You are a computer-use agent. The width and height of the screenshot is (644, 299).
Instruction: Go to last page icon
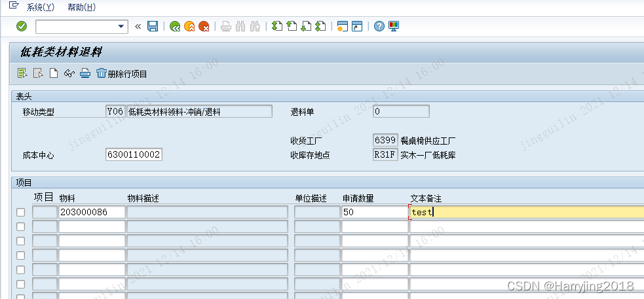(320, 27)
